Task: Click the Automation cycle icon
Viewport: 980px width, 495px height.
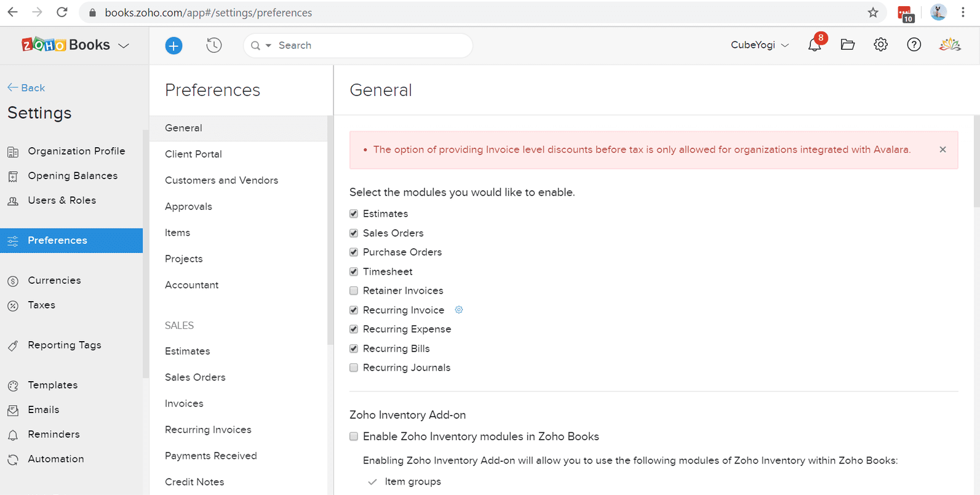Action: [x=13, y=460]
